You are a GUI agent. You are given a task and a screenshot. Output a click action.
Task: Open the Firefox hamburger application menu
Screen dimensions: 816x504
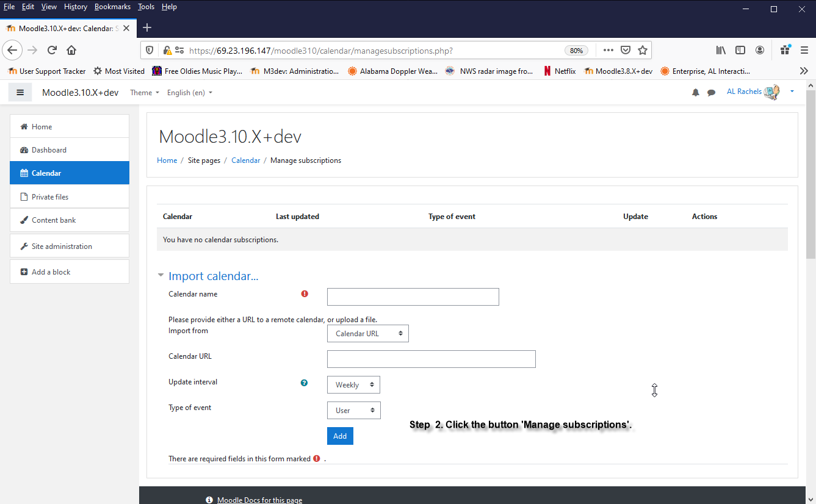pos(804,50)
